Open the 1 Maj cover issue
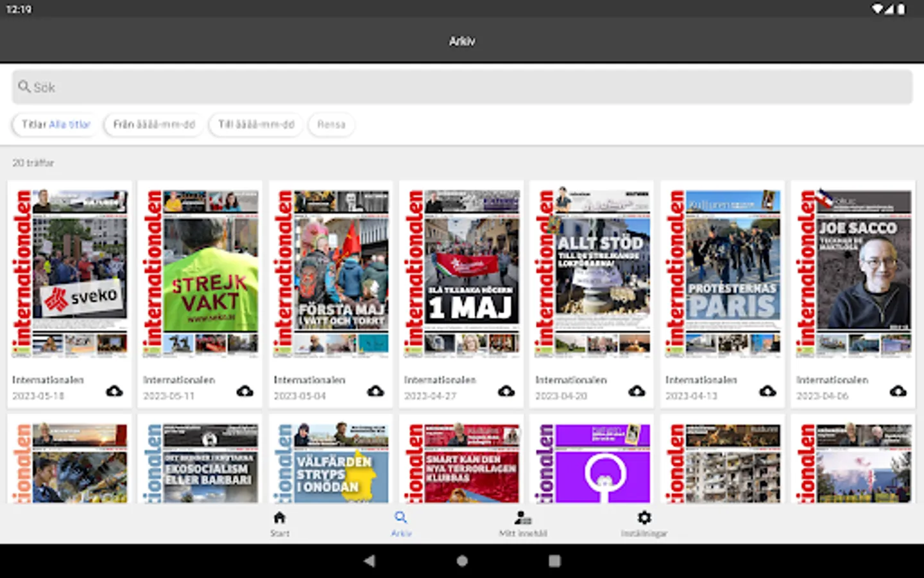Screen dimensions: 924x578 (x=462, y=274)
